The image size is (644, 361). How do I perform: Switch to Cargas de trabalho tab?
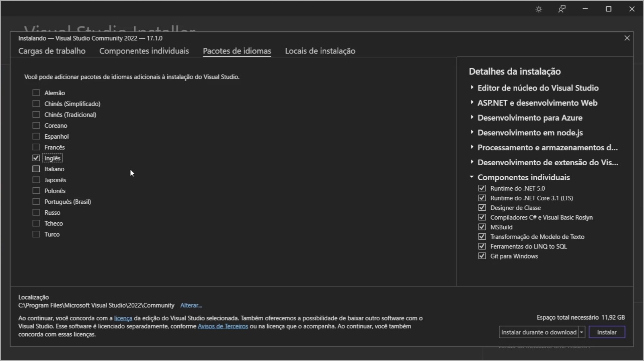click(x=52, y=51)
